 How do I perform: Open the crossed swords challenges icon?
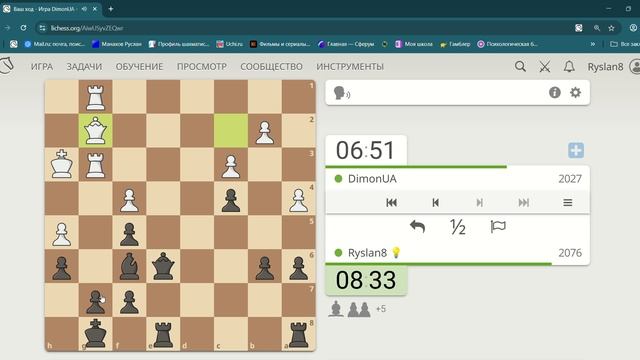point(544,67)
